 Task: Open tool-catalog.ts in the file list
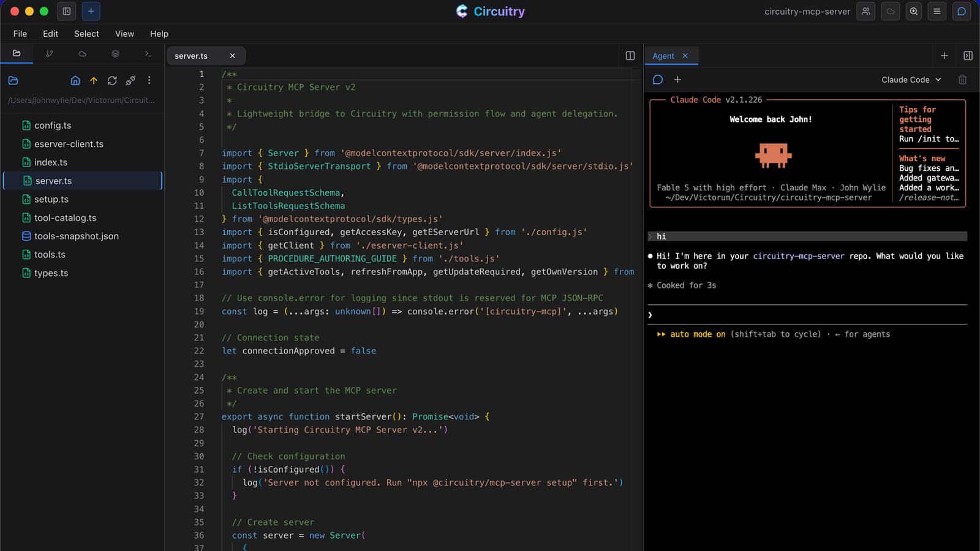tap(83, 217)
